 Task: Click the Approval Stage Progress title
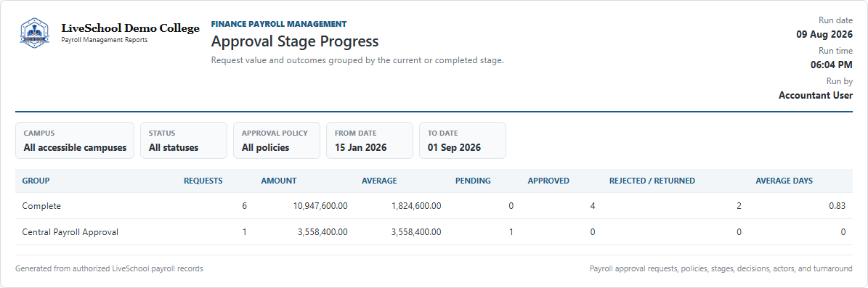[295, 41]
